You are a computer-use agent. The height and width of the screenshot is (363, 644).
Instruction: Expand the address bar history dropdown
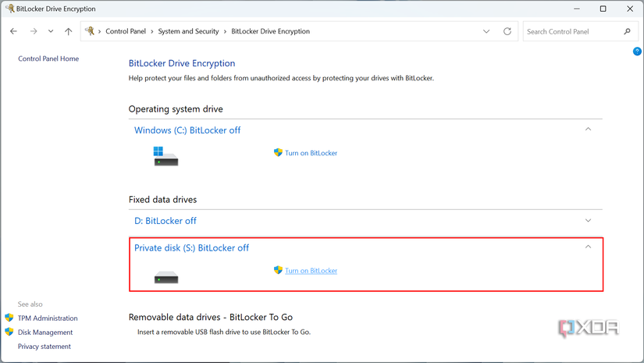point(486,31)
